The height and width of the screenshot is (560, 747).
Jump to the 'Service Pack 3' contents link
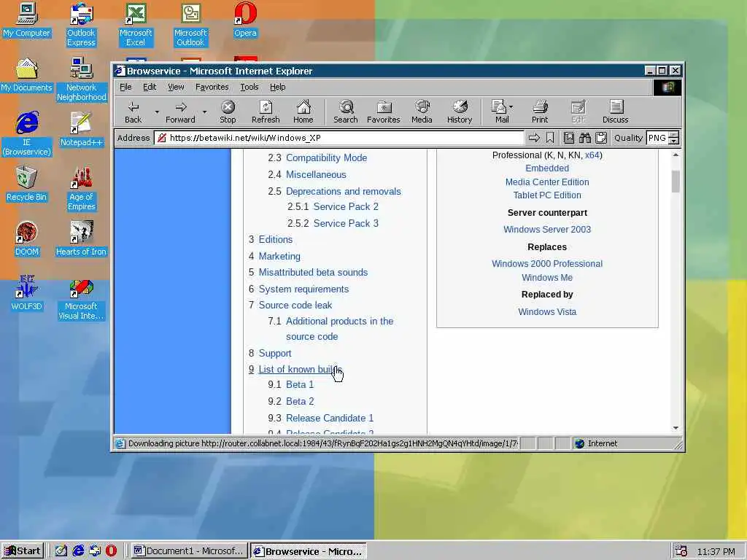tap(346, 223)
